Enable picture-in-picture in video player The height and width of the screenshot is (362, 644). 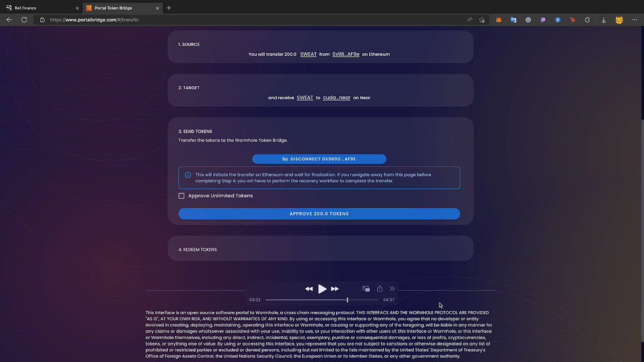(x=366, y=289)
